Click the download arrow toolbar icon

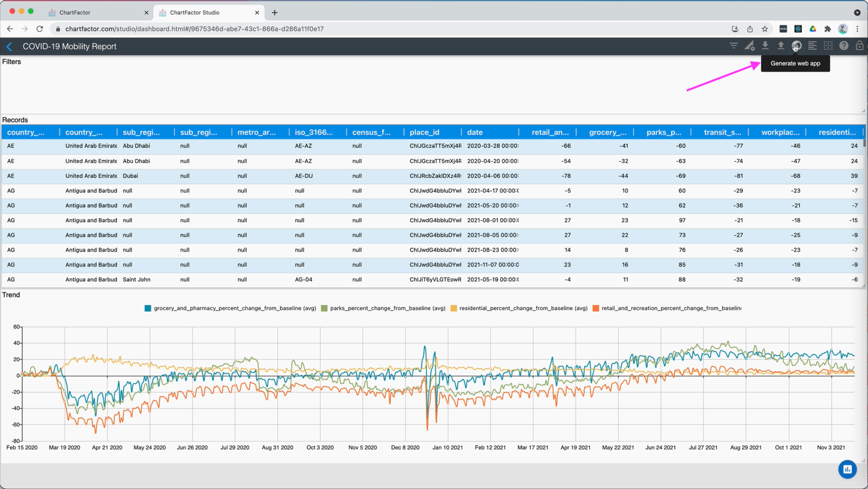point(765,46)
